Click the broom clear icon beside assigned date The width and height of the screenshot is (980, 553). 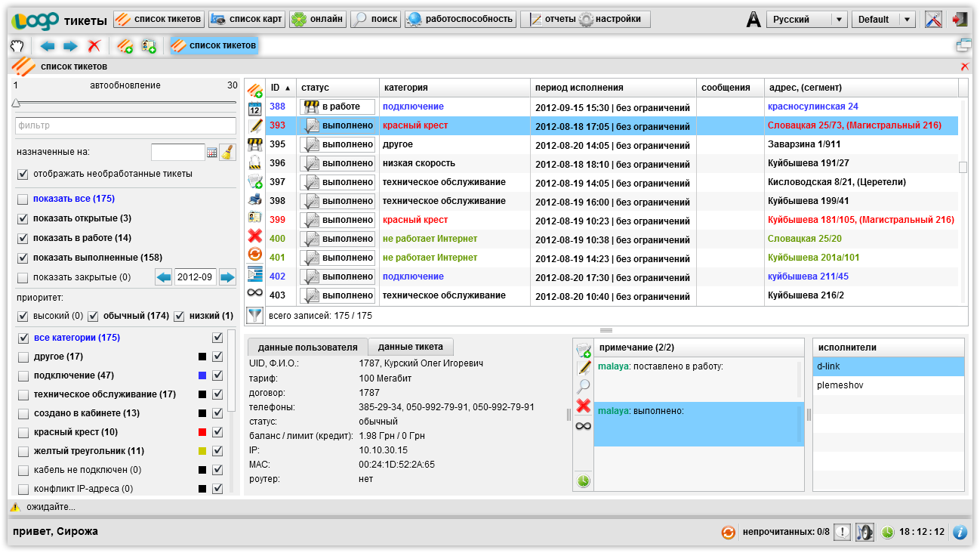click(227, 153)
